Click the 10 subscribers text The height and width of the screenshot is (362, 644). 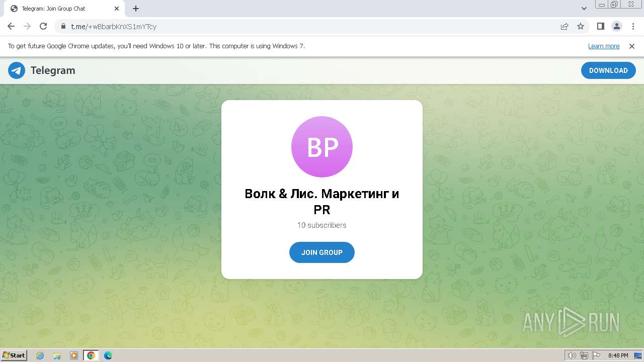(x=322, y=225)
